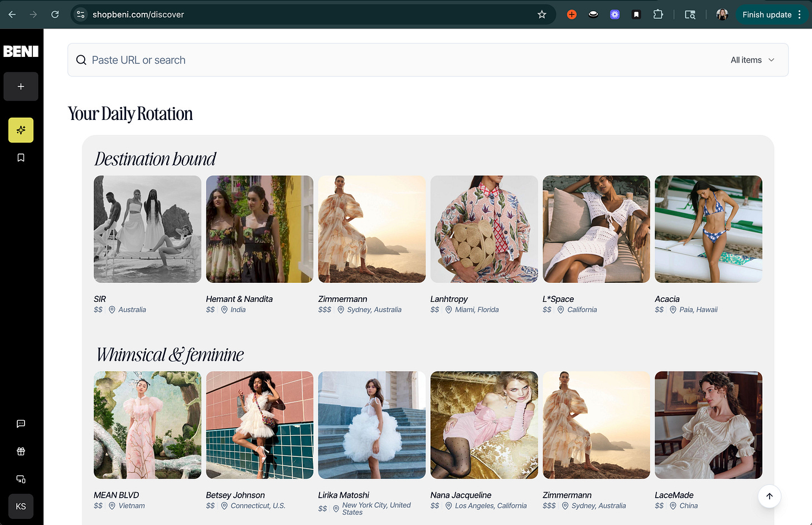Image resolution: width=812 pixels, height=525 pixels.
Task: Open Zimmermann image in Whimsical & feminine
Action: pos(596,425)
